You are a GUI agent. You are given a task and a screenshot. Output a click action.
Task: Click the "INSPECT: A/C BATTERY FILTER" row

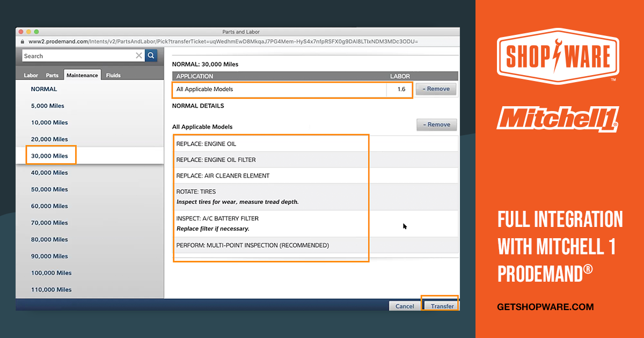[x=316, y=224]
